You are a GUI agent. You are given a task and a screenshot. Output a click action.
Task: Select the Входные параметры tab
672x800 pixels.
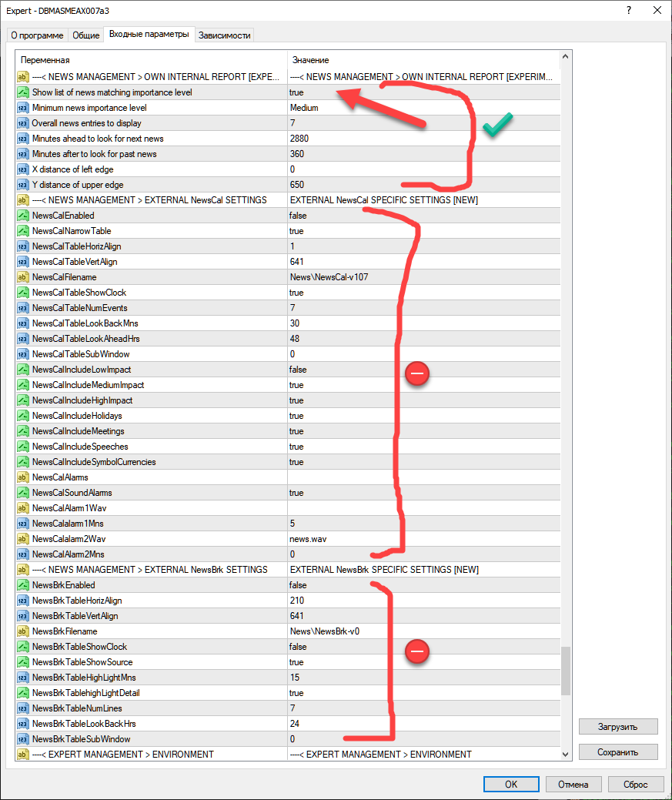tap(149, 34)
